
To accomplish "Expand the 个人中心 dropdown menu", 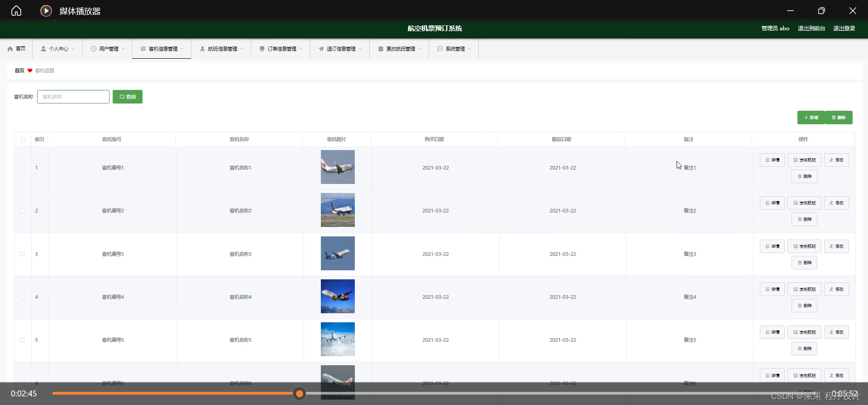I will click(58, 49).
